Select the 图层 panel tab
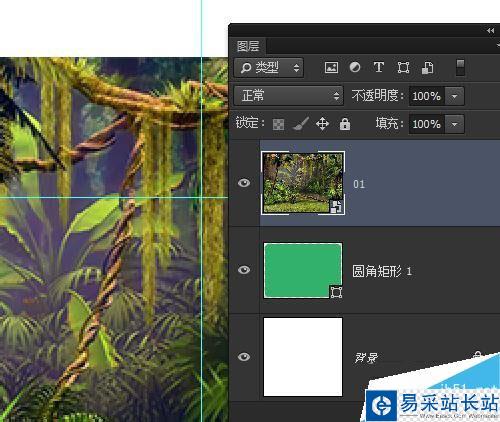 pos(248,46)
